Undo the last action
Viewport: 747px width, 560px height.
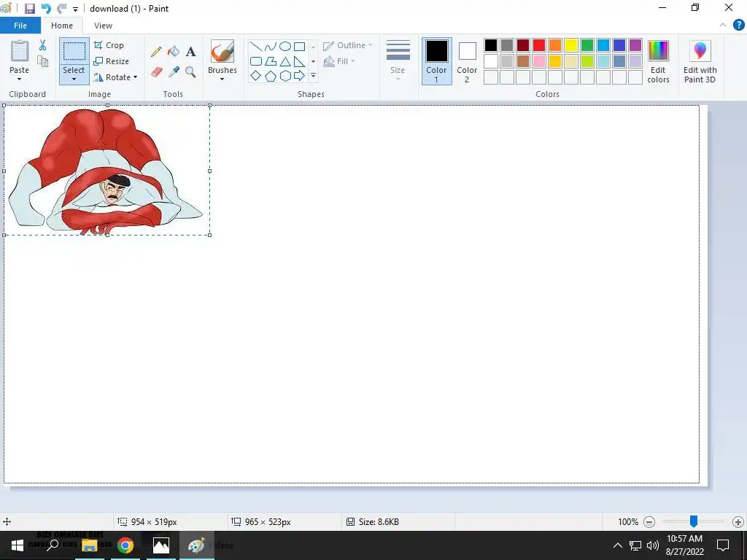46,9
